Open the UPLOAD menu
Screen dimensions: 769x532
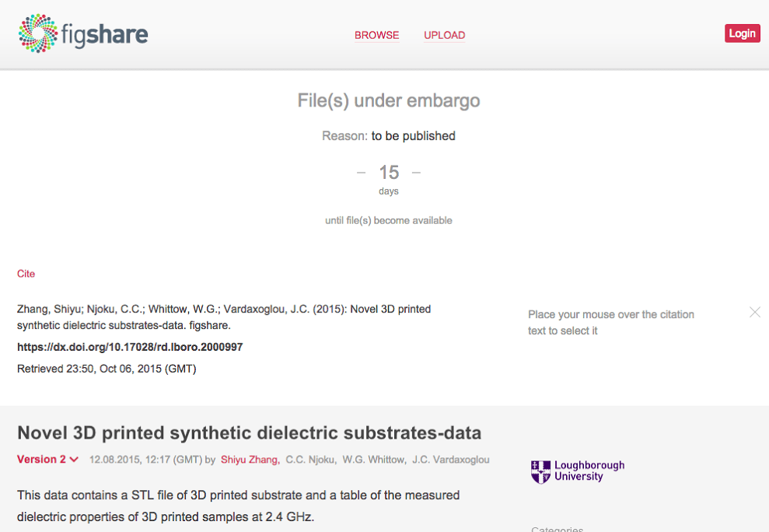point(444,35)
